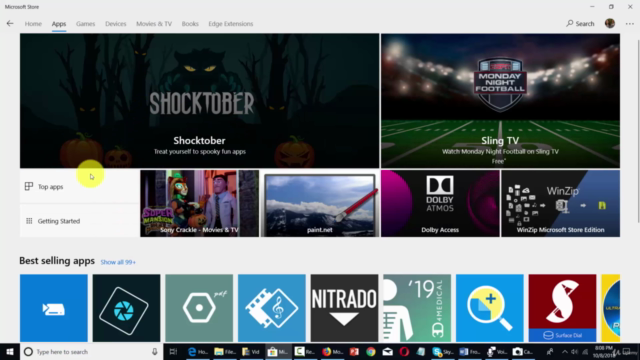The width and height of the screenshot is (640, 360).
Task: Open the Top apps link
Action: coord(80,187)
